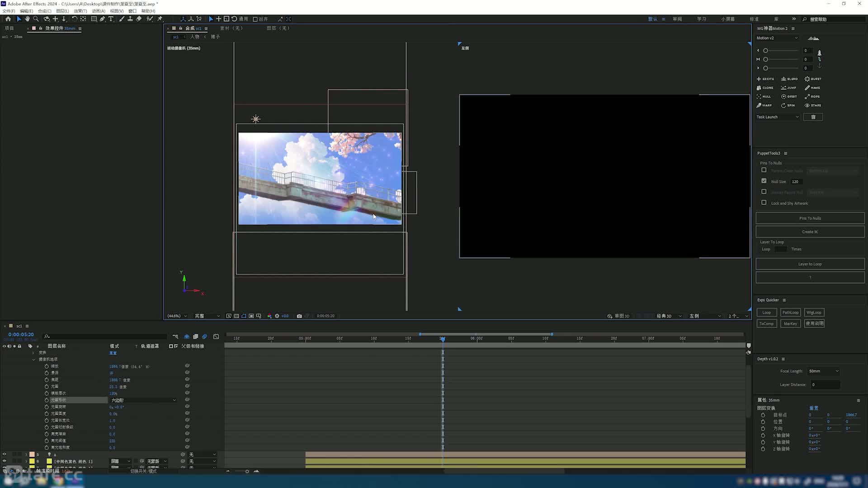Click the Pins To Nulls button
This screenshot has width=868, height=488.
tap(810, 218)
